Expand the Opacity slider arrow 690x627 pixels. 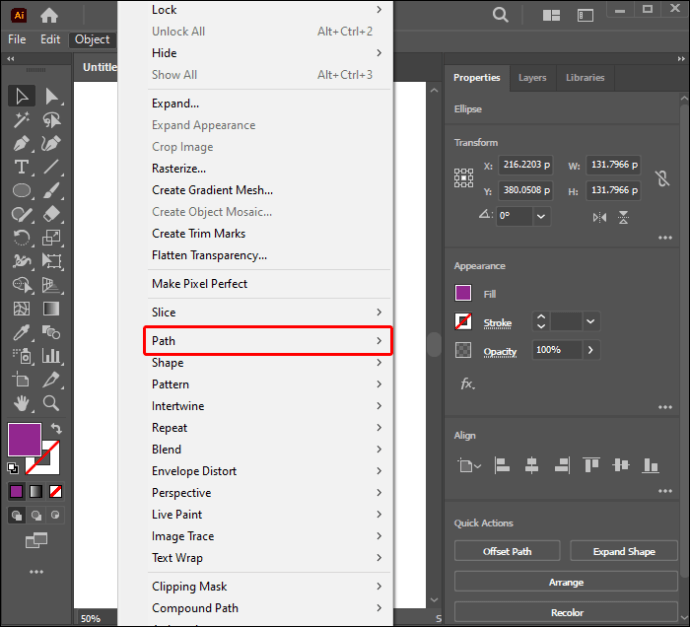click(x=591, y=350)
